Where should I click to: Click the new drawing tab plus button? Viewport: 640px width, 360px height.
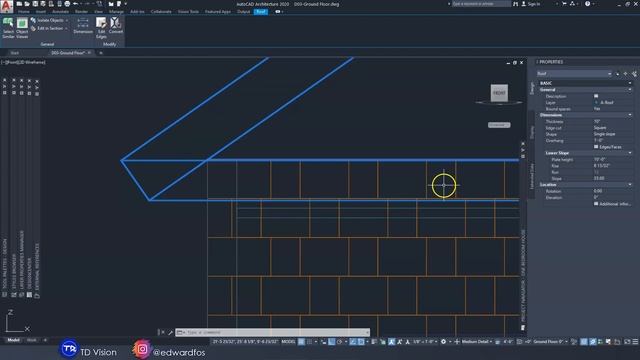tap(101, 53)
